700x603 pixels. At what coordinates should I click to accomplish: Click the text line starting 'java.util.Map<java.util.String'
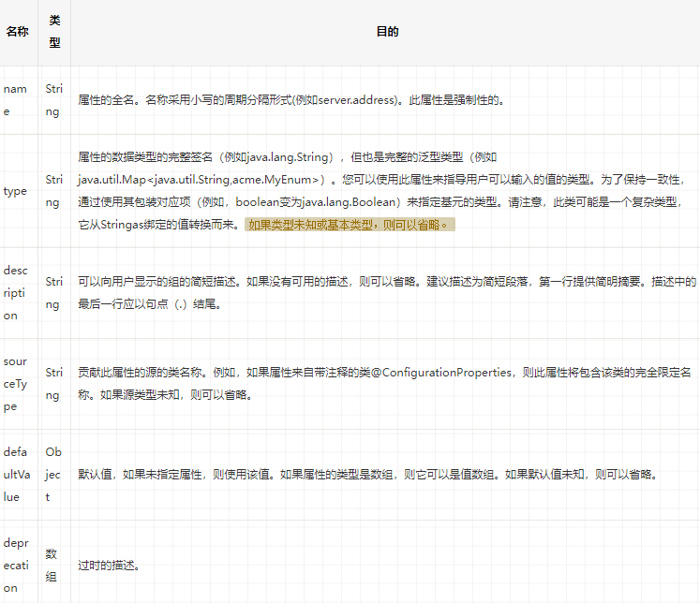click(x=381, y=180)
